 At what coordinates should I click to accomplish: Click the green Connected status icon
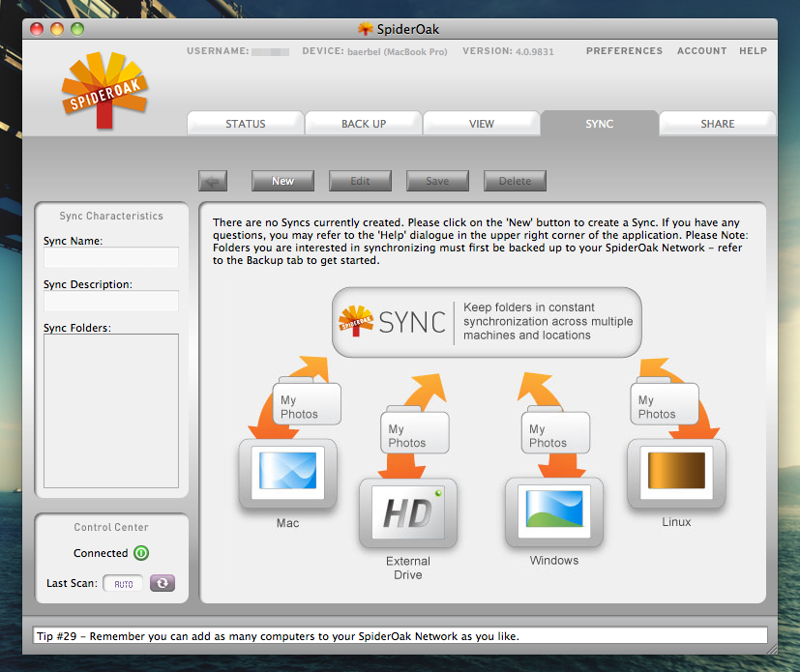click(141, 553)
